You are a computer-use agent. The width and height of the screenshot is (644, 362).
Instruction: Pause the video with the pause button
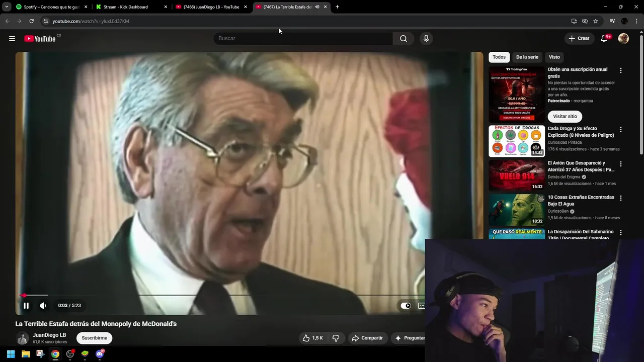pyautogui.click(x=26, y=305)
